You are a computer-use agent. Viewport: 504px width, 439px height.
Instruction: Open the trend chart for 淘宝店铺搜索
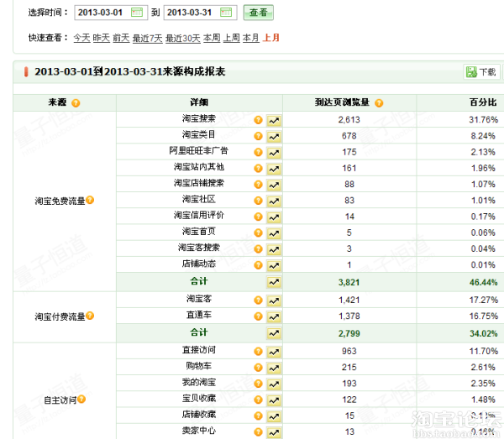pyautogui.click(x=274, y=185)
